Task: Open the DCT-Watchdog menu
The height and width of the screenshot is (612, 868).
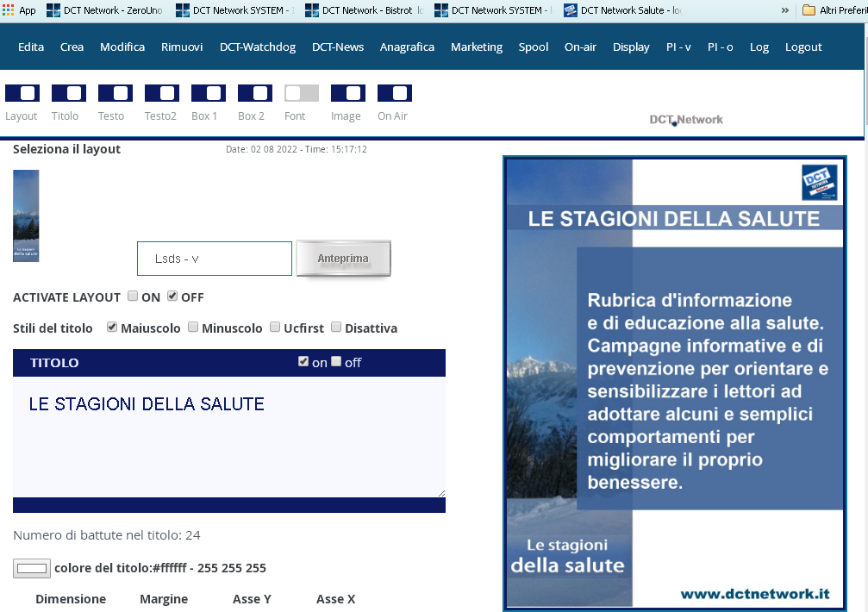Action: point(258,47)
